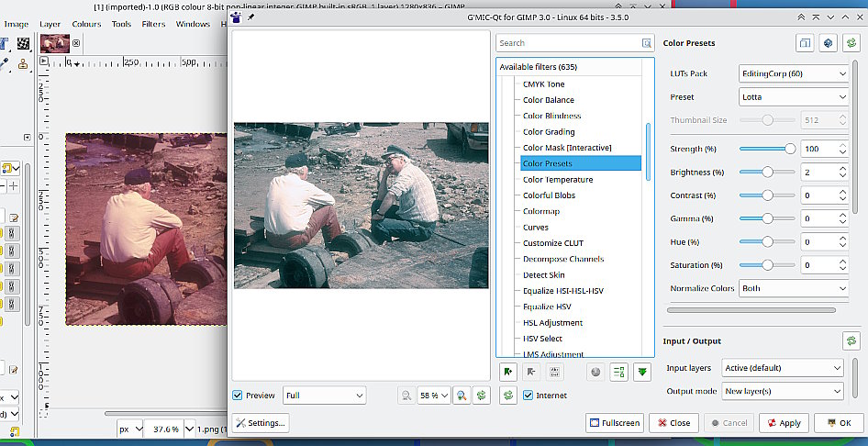
Task: Open the LUTs Pack dropdown
Action: 793,73
